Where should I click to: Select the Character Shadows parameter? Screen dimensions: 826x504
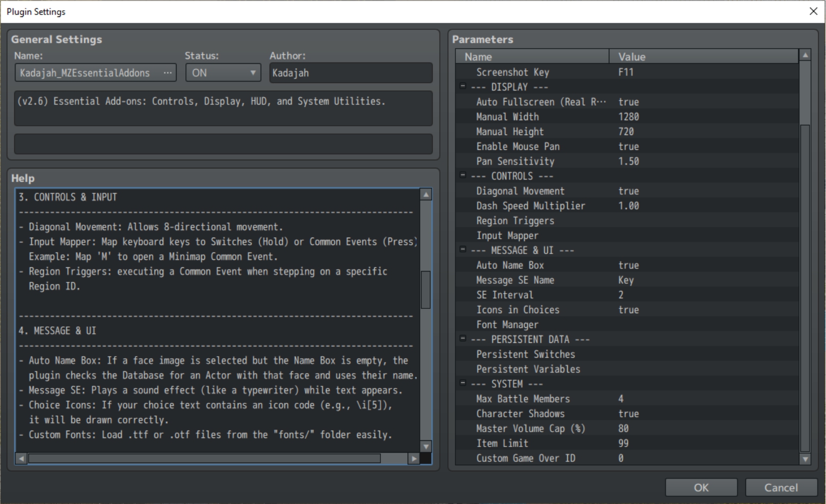[x=627, y=414]
